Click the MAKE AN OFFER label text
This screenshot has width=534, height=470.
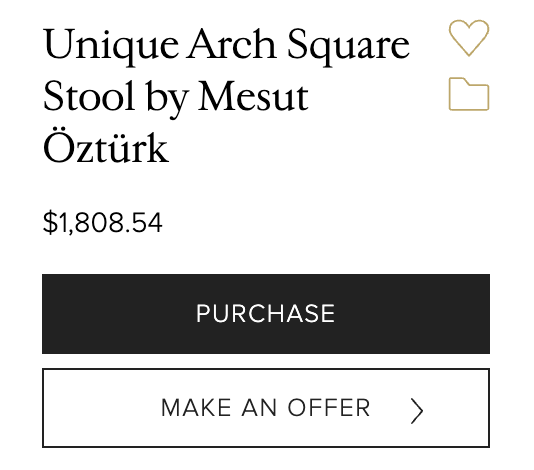tap(265, 407)
